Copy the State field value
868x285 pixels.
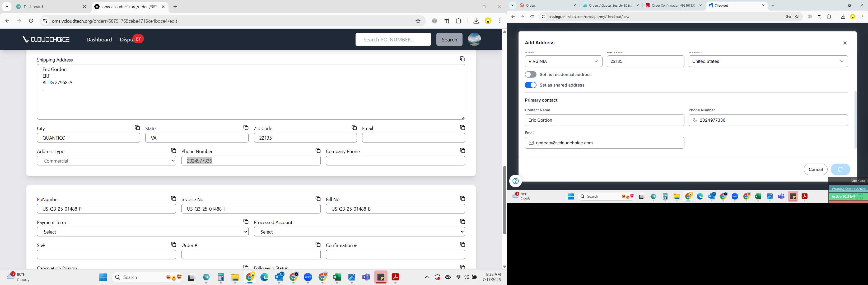coord(246,127)
